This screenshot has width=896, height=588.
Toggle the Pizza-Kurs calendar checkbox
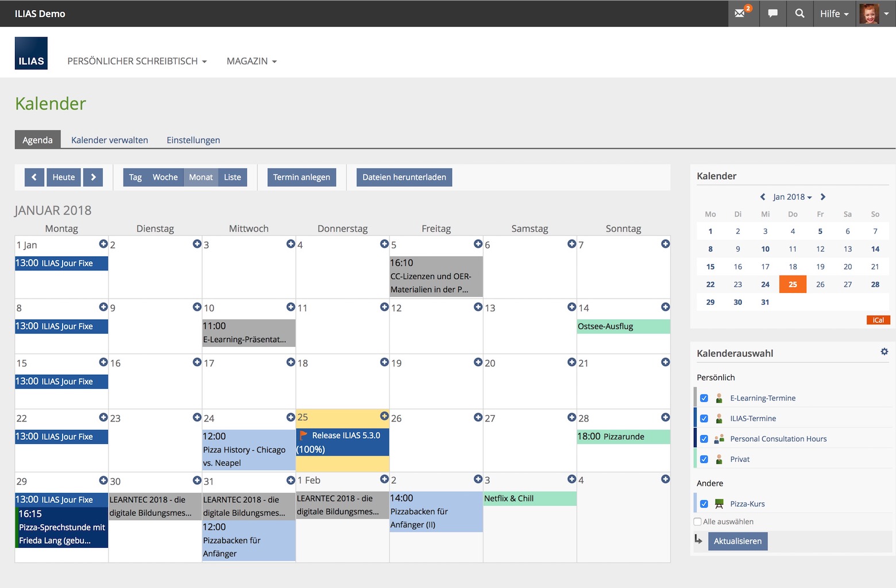click(704, 504)
